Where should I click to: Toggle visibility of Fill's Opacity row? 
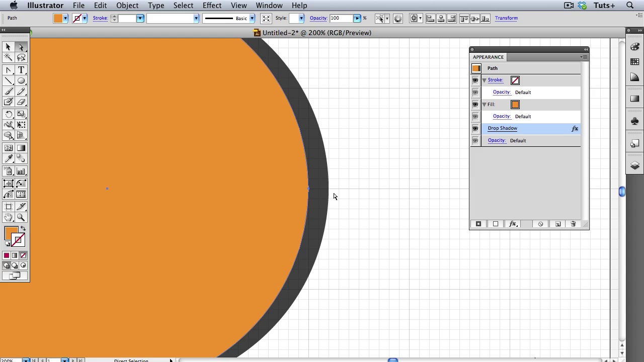tap(475, 116)
